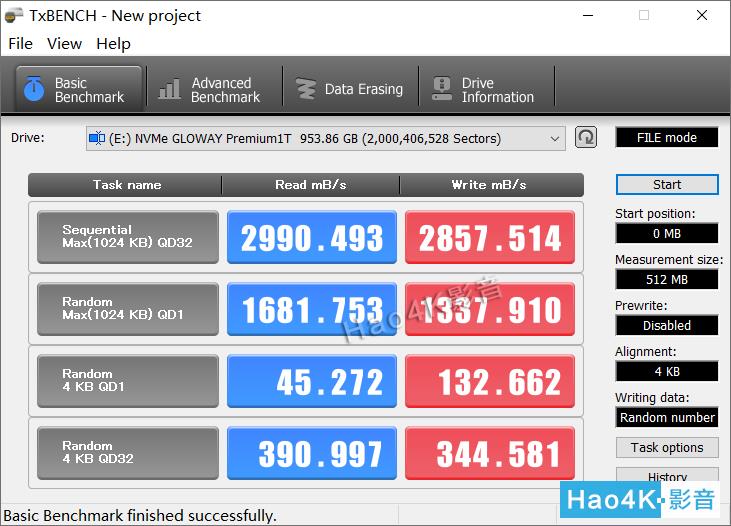This screenshot has height=526, width=731.
Task: Select Sequential Max(1024 KB) QD32 task
Action: point(128,237)
